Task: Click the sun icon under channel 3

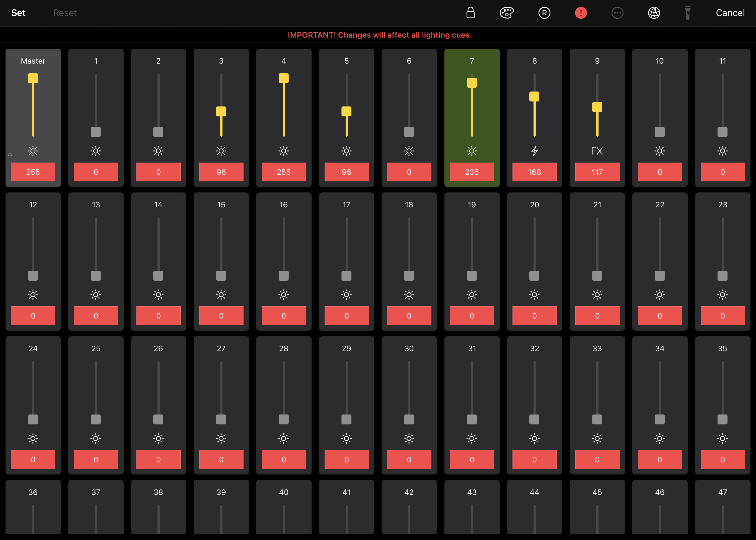Action: pyautogui.click(x=221, y=151)
